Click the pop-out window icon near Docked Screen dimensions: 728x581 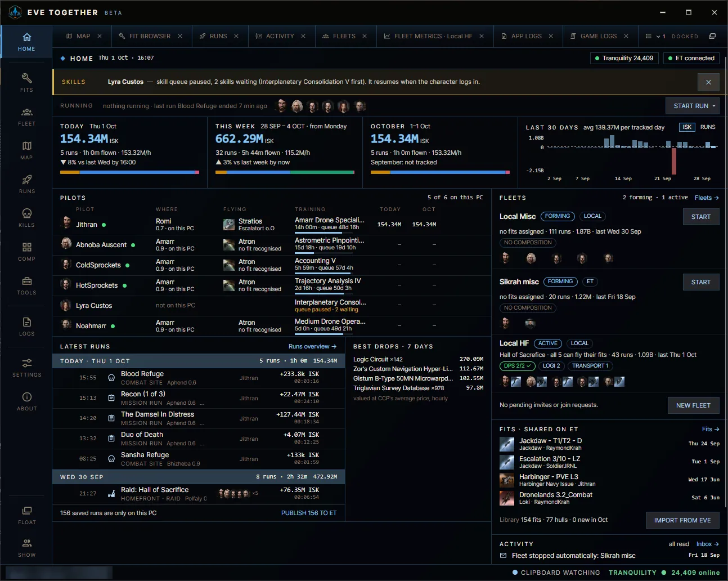pos(712,36)
